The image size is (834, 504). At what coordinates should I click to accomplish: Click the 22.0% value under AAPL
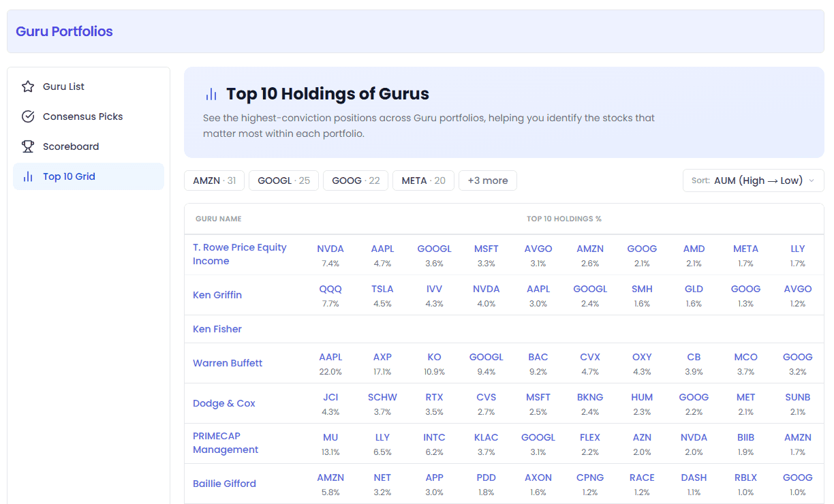(x=330, y=372)
